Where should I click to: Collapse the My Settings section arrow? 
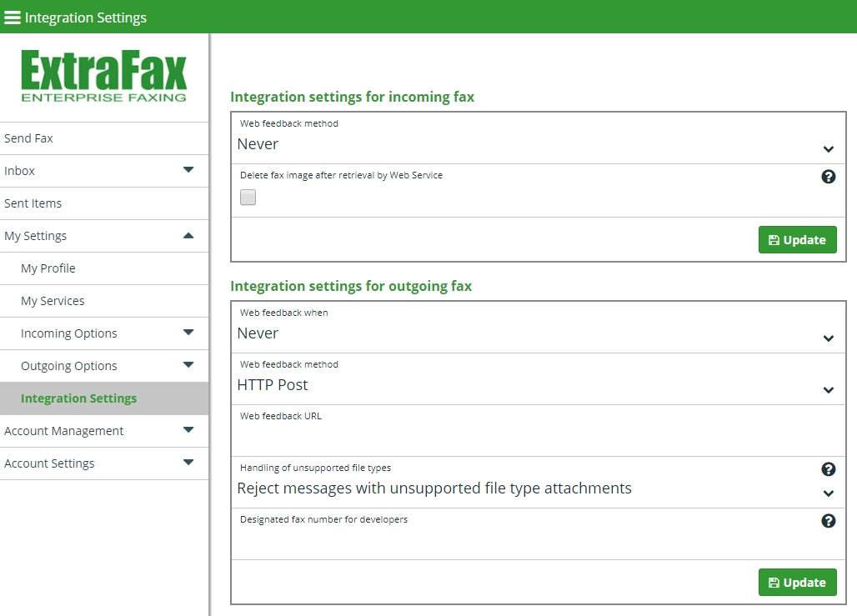point(188,236)
